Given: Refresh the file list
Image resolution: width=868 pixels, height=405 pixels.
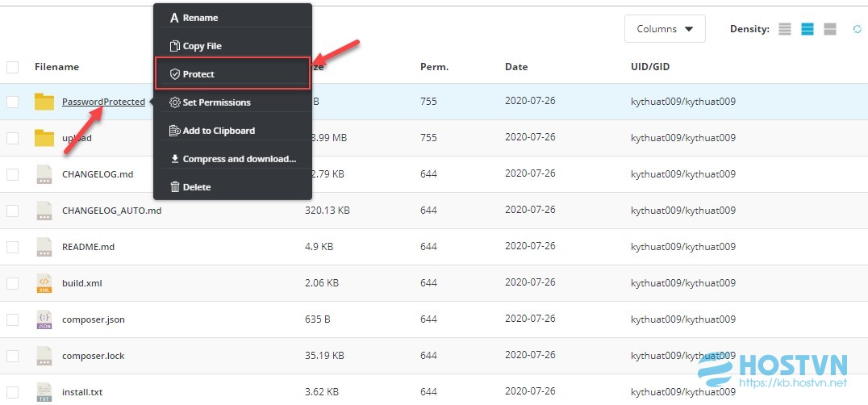Looking at the screenshot, I should (858, 29).
